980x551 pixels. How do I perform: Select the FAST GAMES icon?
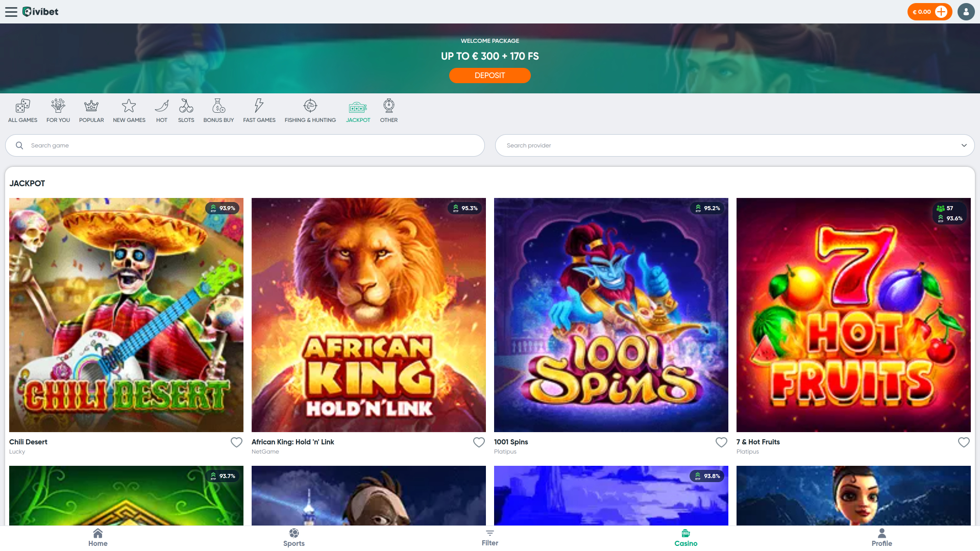pos(259,110)
